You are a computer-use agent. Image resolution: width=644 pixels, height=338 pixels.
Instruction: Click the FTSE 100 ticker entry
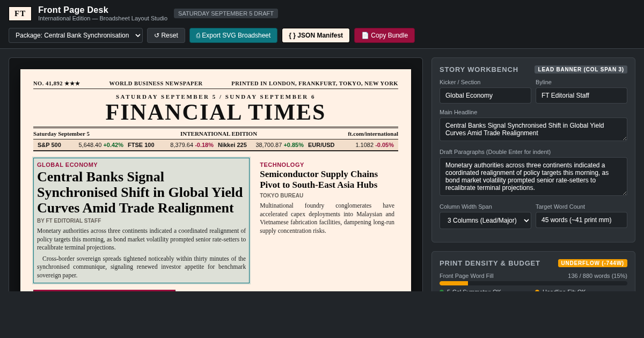[171, 145]
